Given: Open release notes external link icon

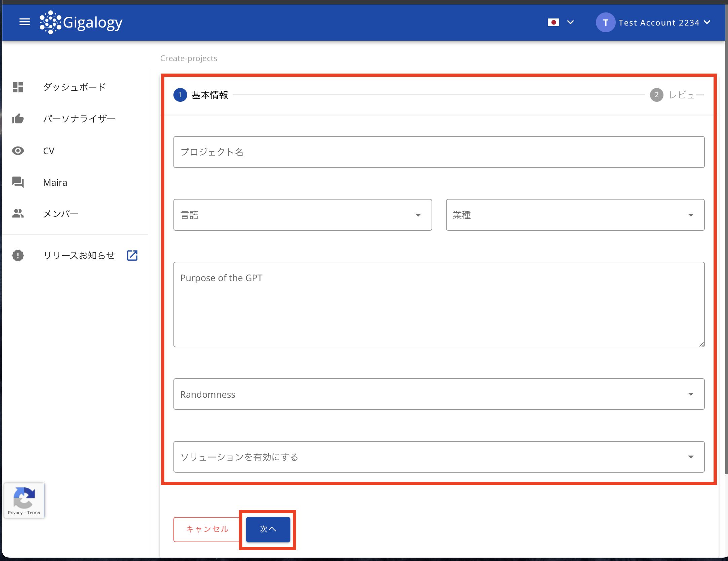Looking at the screenshot, I should coord(132,255).
